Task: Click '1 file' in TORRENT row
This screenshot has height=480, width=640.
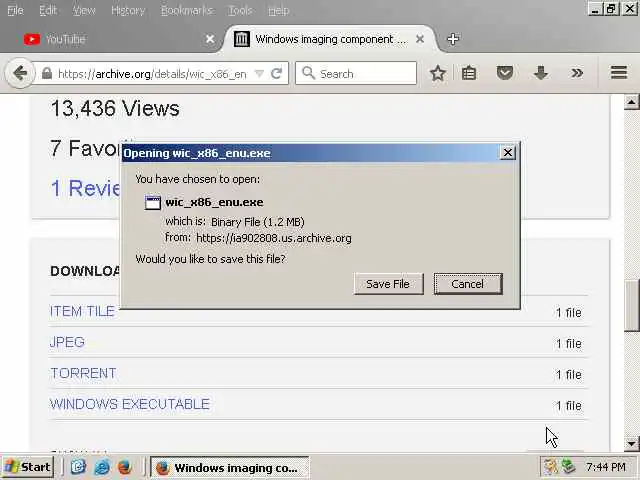Action: 569,374
